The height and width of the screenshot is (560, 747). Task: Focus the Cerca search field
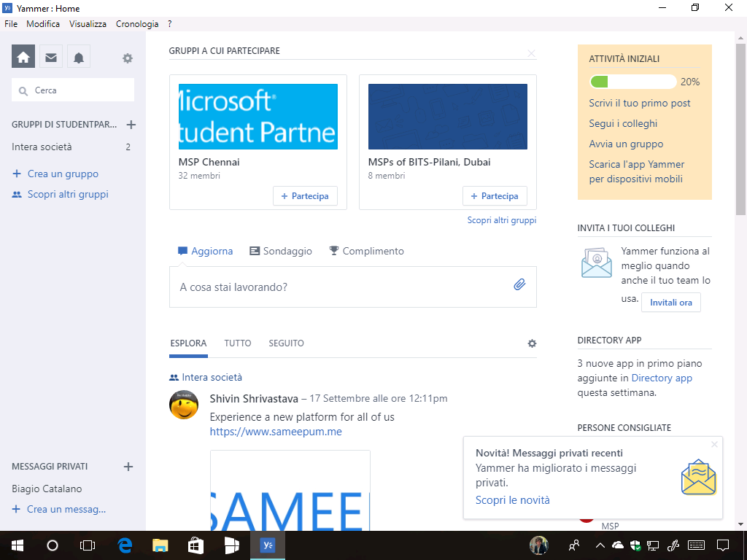73,90
